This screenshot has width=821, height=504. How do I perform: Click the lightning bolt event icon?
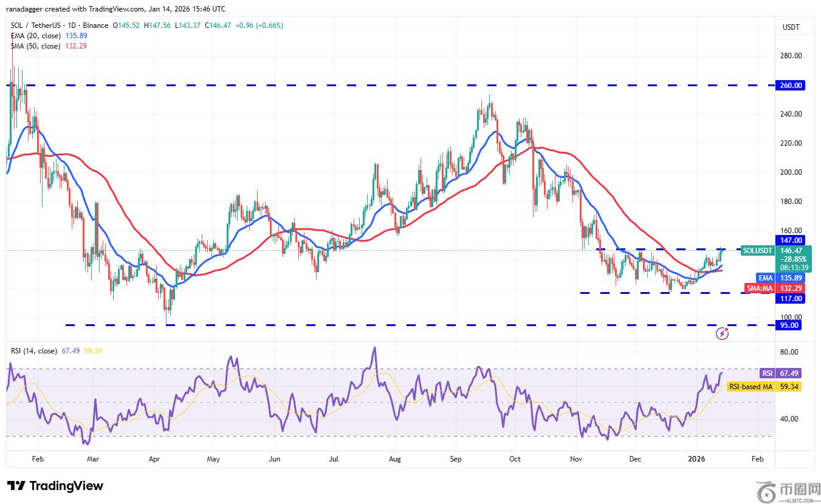click(x=723, y=333)
